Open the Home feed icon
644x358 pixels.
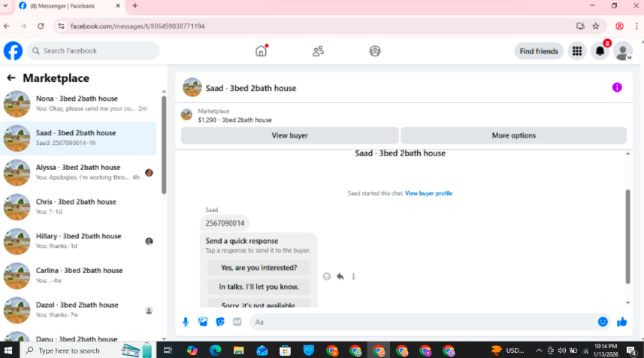tap(262, 51)
